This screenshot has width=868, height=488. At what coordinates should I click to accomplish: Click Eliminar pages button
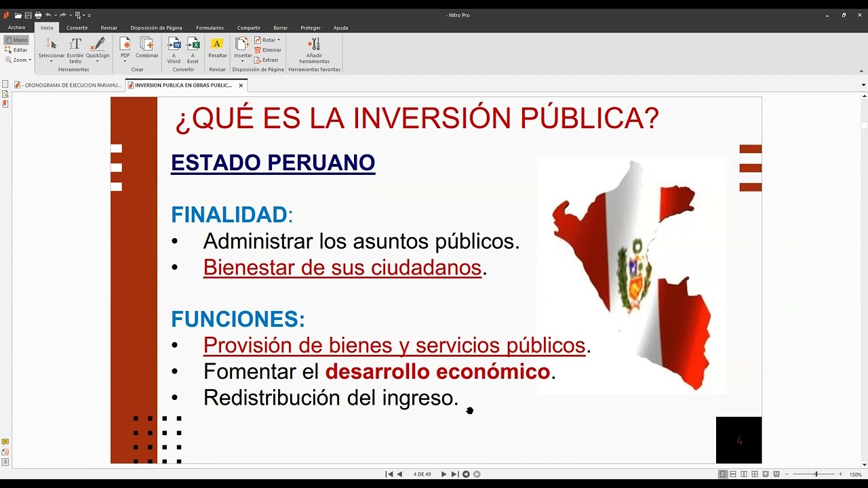(268, 50)
